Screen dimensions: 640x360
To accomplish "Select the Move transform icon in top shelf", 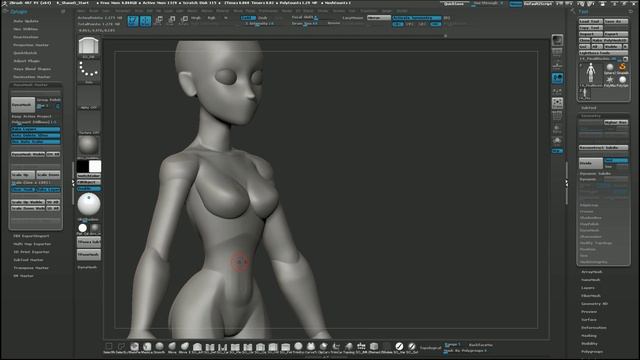I will point(159,20).
